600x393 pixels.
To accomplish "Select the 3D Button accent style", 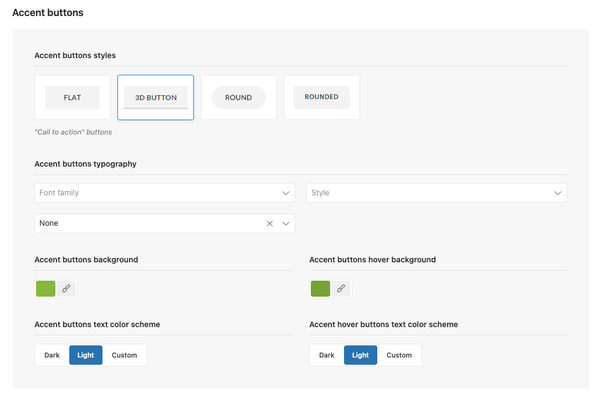I will (x=155, y=97).
